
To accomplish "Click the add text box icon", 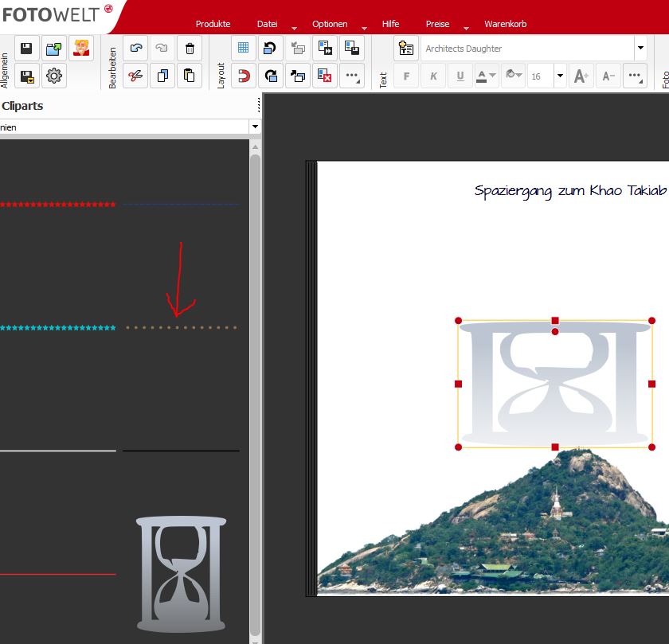I will 406,49.
